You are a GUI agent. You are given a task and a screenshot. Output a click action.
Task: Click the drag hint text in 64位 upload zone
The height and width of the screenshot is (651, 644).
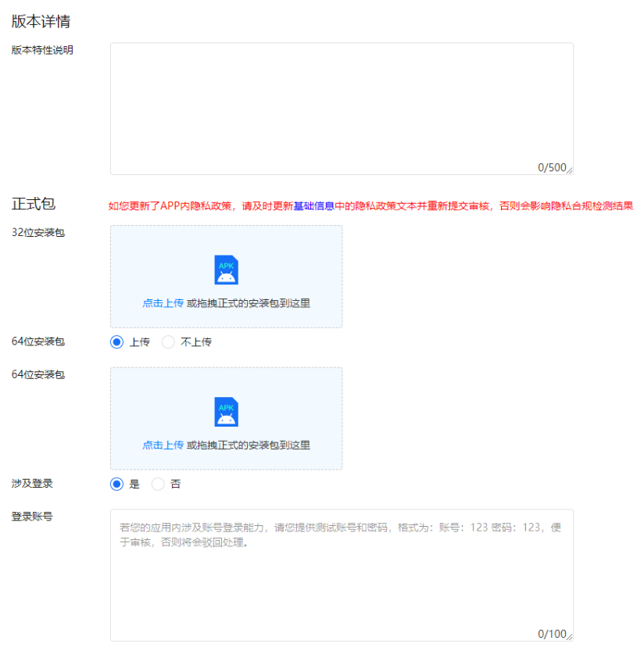coord(249,445)
